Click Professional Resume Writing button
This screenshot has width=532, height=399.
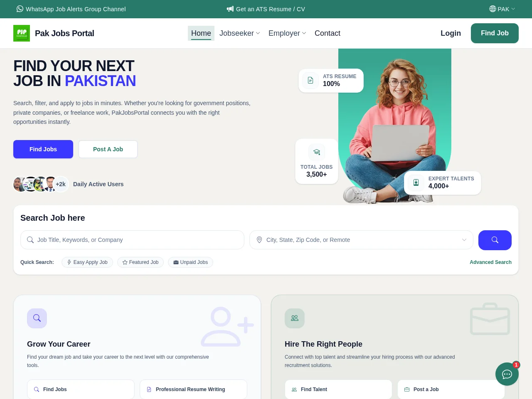(x=193, y=389)
